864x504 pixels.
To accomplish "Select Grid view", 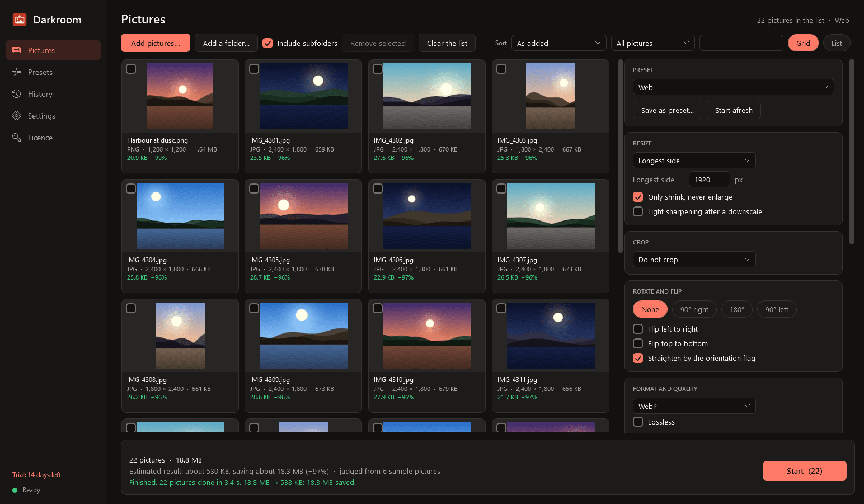I will click(803, 43).
